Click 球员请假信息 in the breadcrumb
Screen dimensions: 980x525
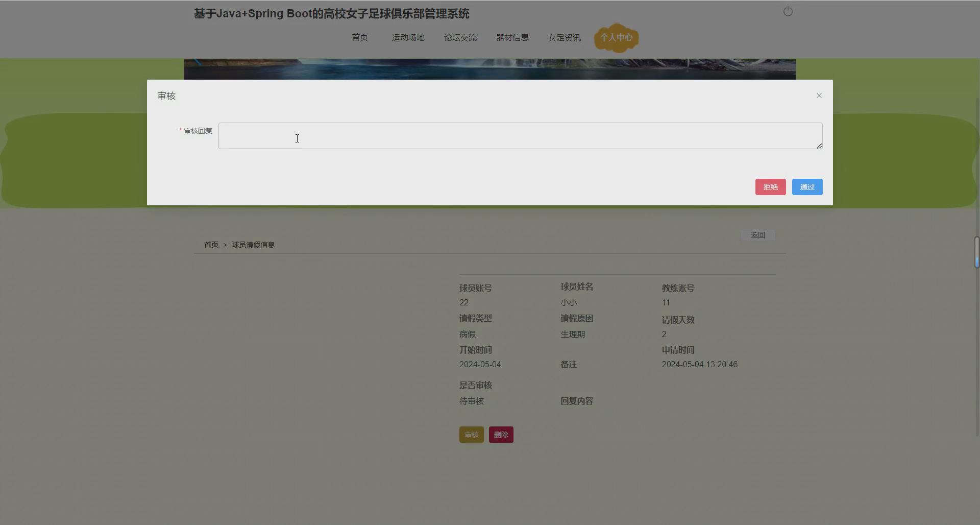(x=253, y=244)
